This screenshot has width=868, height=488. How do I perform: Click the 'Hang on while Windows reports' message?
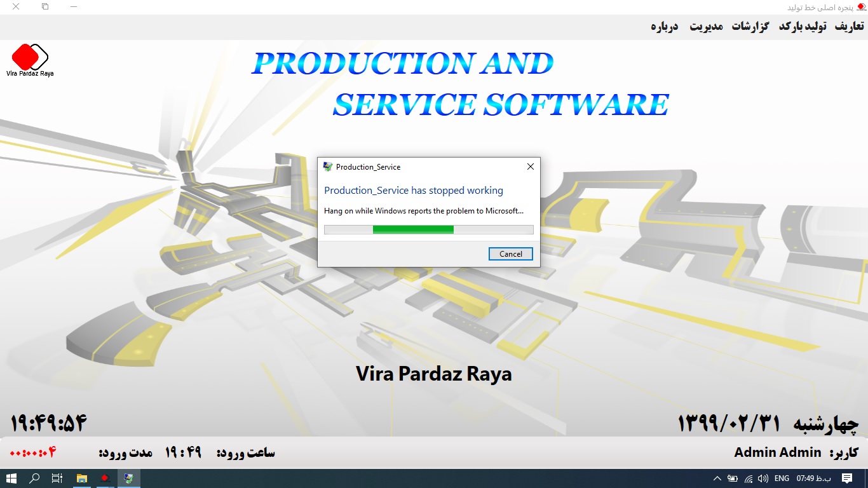tap(424, 210)
